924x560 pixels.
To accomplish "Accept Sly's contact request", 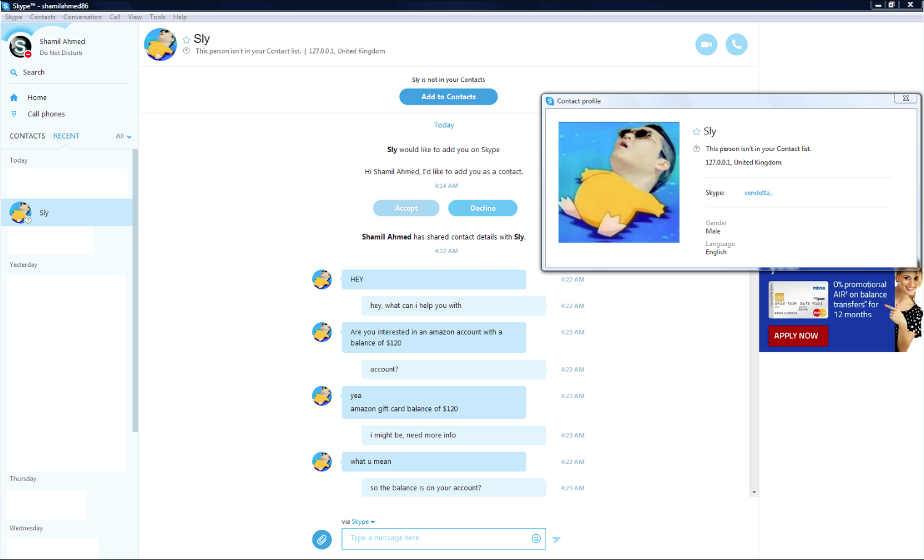I will pos(406,208).
